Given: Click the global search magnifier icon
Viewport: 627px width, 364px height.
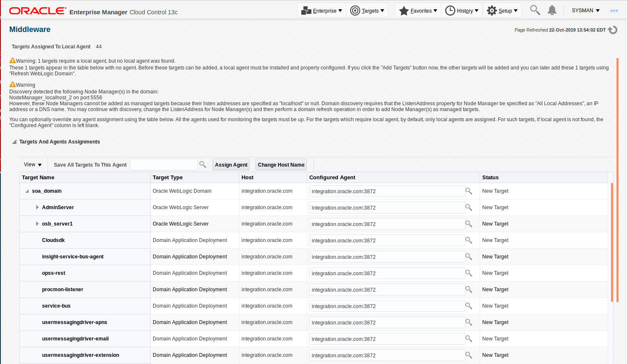Looking at the screenshot, I should (x=535, y=10).
